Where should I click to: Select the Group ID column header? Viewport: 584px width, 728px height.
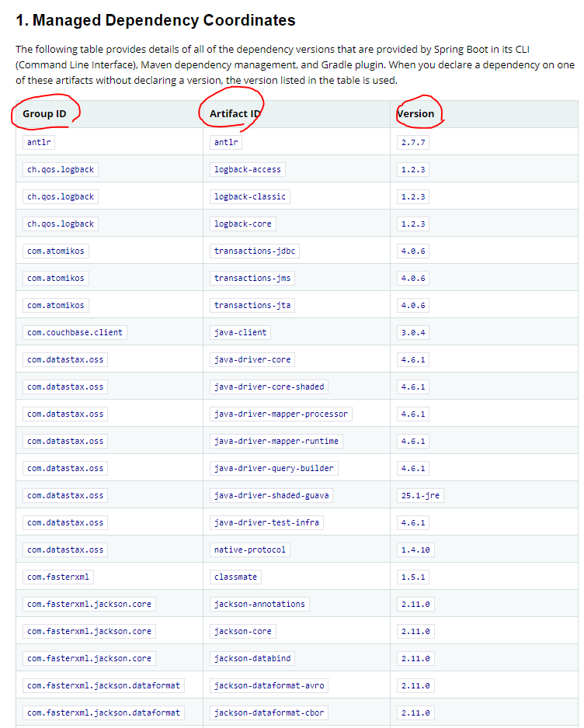(x=44, y=114)
